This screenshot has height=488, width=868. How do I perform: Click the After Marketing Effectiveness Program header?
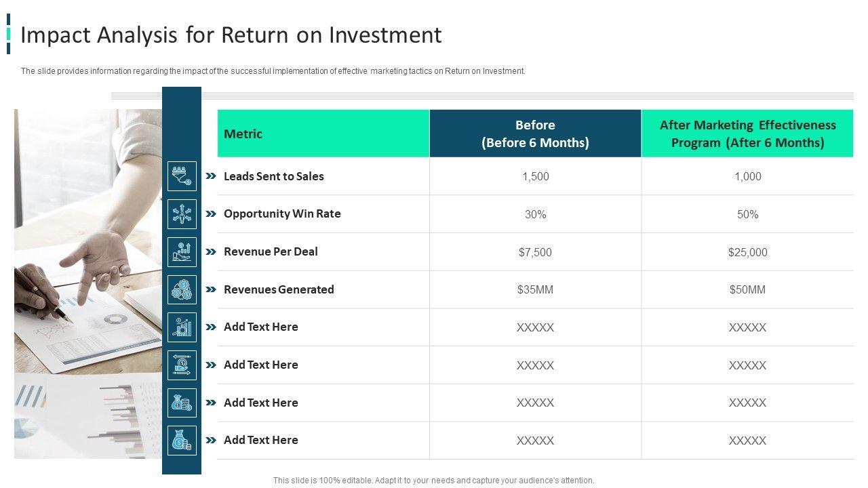tap(747, 134)
